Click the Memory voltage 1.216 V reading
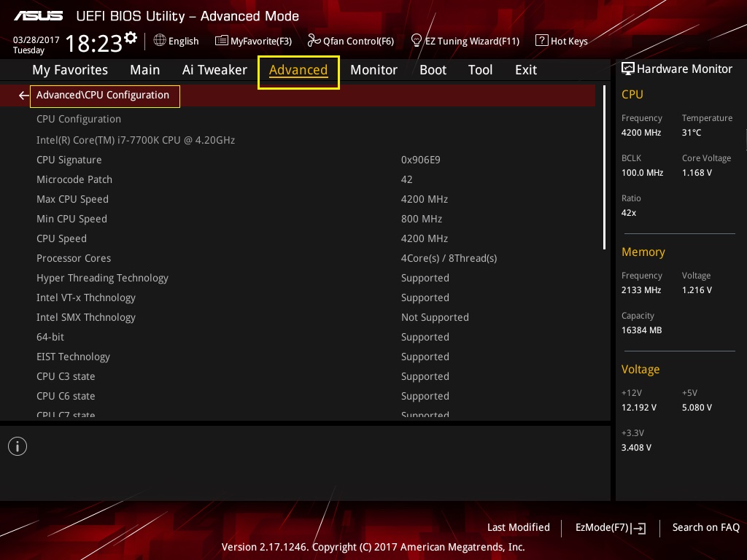 (697, 289)
